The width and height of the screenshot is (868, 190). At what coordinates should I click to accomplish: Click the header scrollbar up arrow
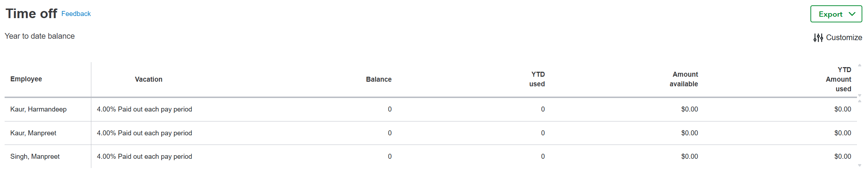[859, 65]
